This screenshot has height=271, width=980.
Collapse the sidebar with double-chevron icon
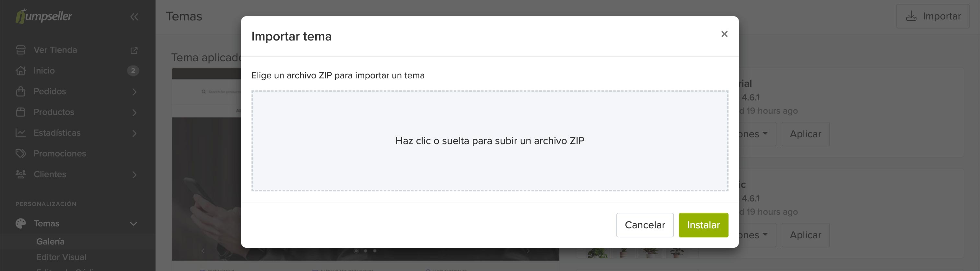[134, 17]
